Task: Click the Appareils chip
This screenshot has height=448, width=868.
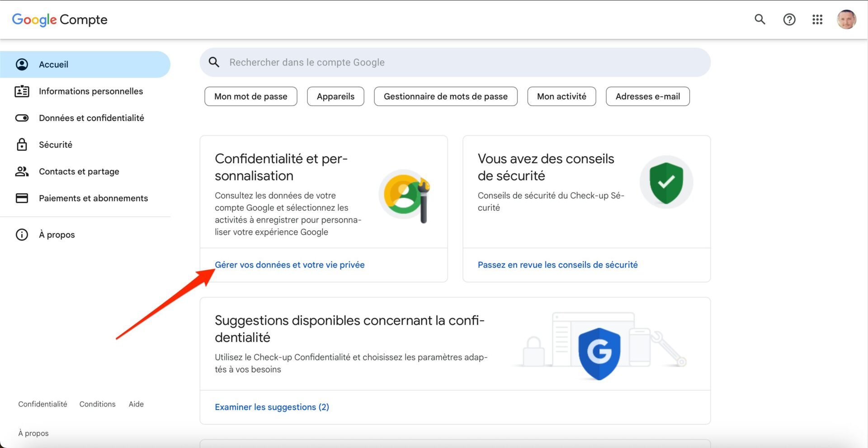Action: click(335, 96)
